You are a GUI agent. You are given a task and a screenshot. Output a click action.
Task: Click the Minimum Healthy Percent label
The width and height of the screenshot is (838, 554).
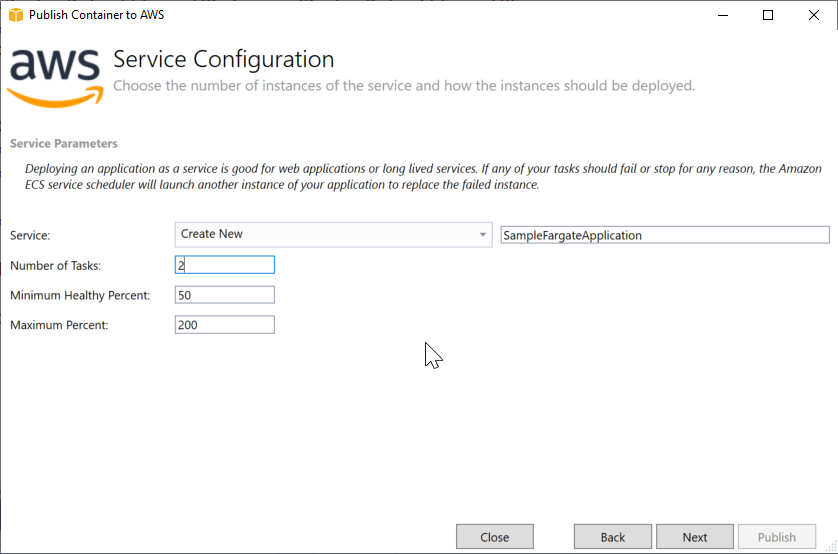point(80,295)
